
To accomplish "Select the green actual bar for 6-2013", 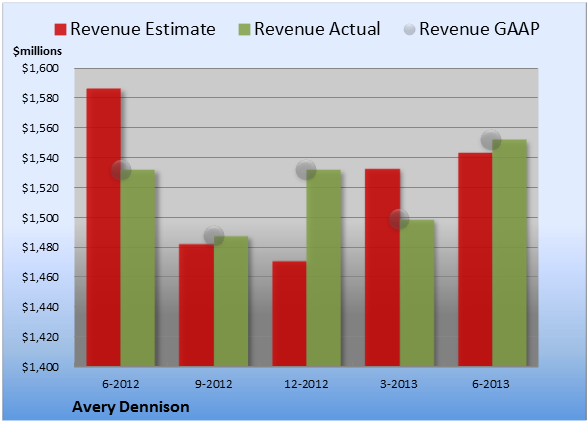I will (509, 253).
